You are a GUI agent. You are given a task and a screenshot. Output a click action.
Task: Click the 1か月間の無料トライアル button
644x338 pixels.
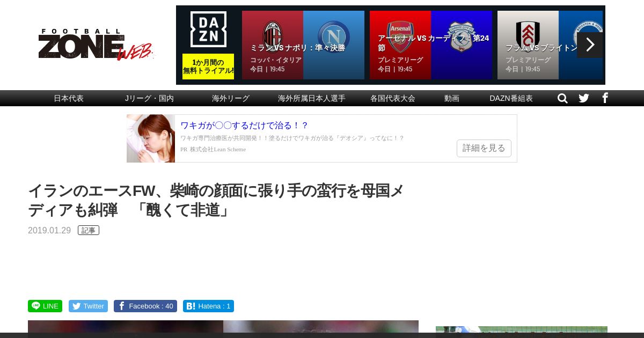click(x=208, y=67)
